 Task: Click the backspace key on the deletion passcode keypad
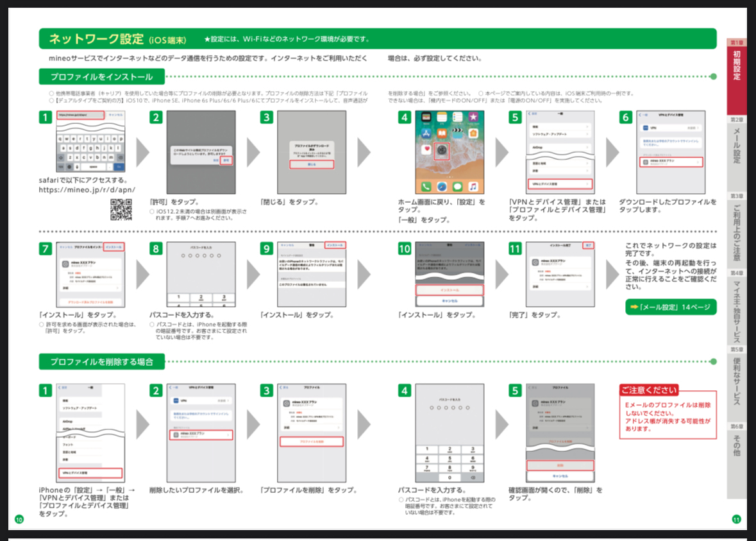pos(473,477)
